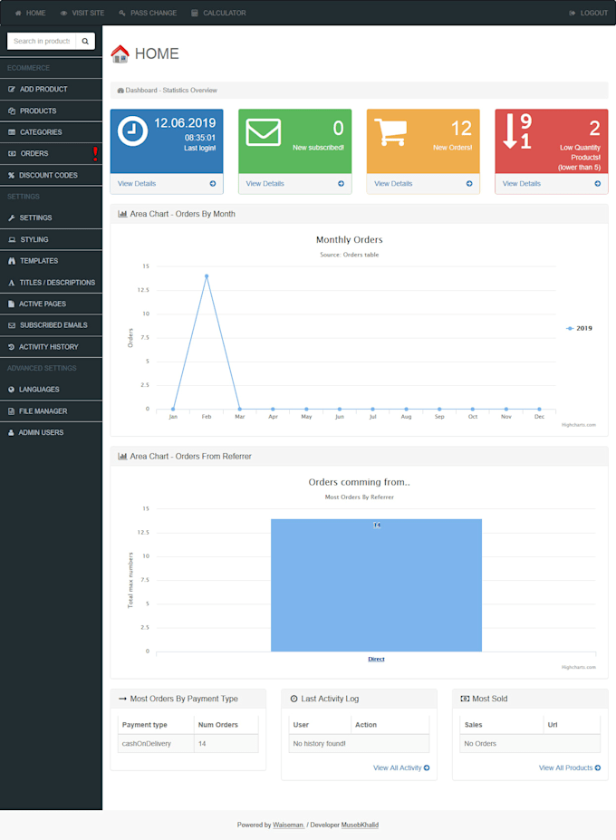Screen dimensions: 616x840
Task: Click View Details under low quantity products
Action: coord(522,183)
